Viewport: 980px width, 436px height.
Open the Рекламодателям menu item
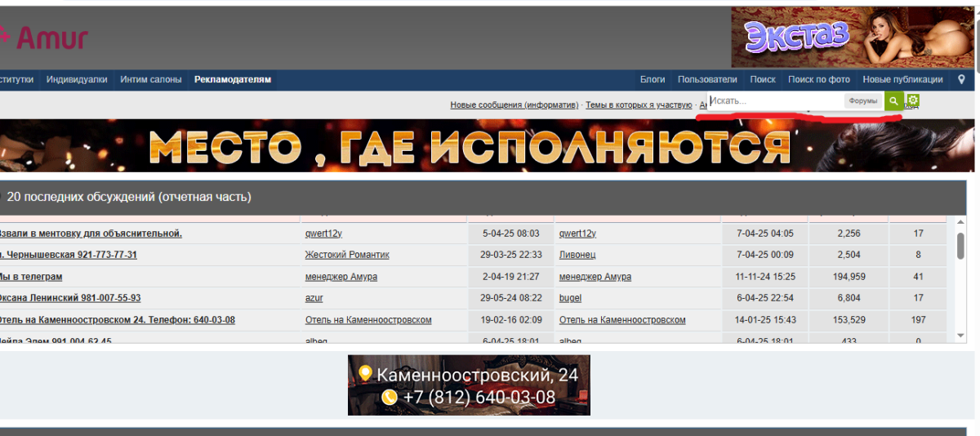click(x=233, y=80)
